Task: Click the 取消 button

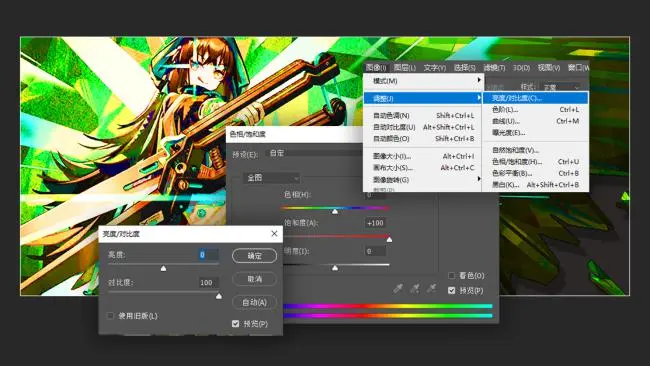Action: [255, 279]
